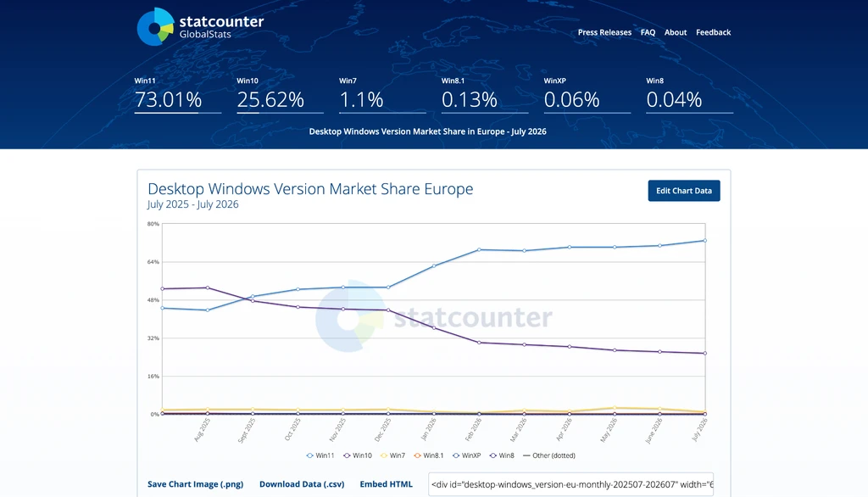The width and height of the screenshot is (868, 497).
Task: Click the Win10 Feb 2026 data point
Action: [479, 343]
